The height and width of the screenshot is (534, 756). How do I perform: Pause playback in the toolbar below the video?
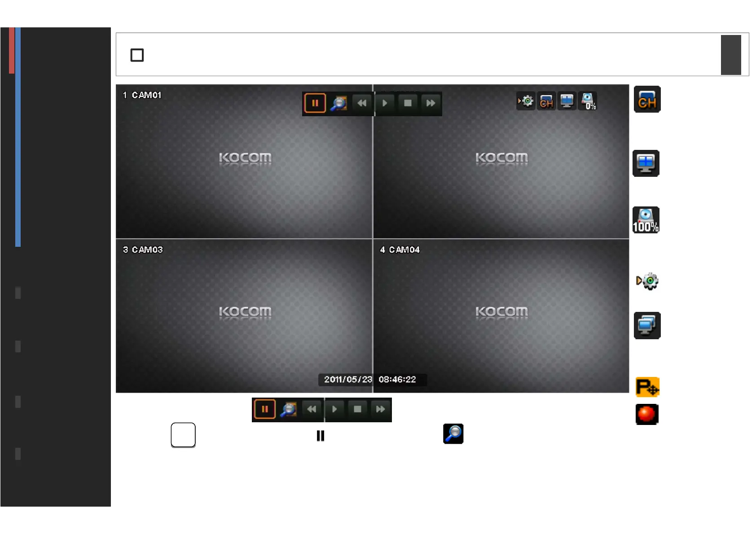click(x=265, y=409)
